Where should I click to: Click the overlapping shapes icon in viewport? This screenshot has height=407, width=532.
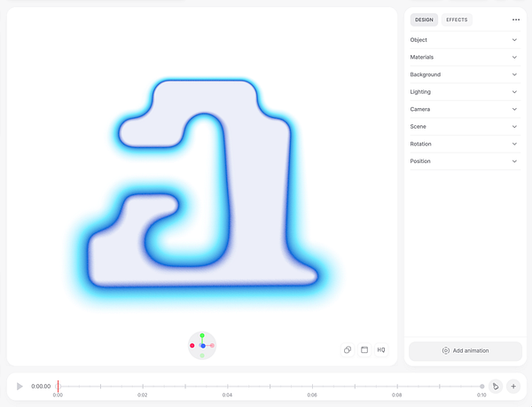pyautogui.click(x=348, y=349)
